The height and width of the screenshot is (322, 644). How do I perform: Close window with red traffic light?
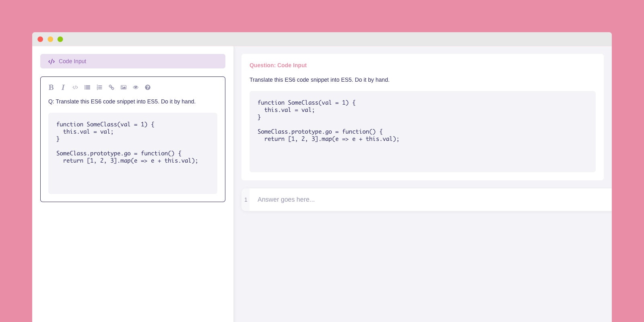tap(40, 39)
